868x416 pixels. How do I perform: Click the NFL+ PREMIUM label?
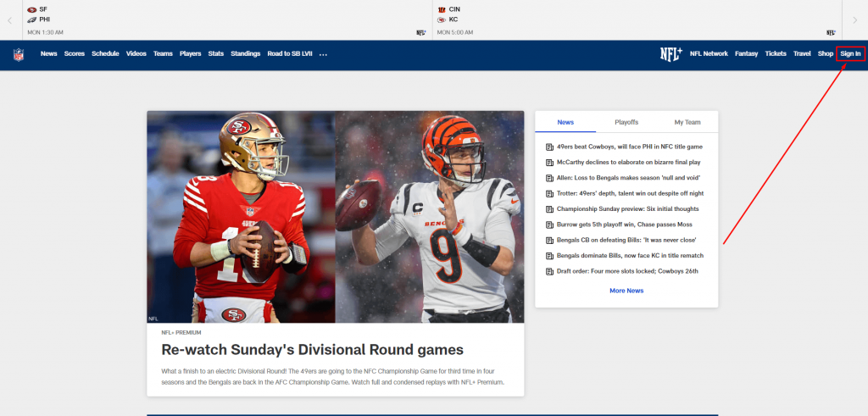coord(181,332)
